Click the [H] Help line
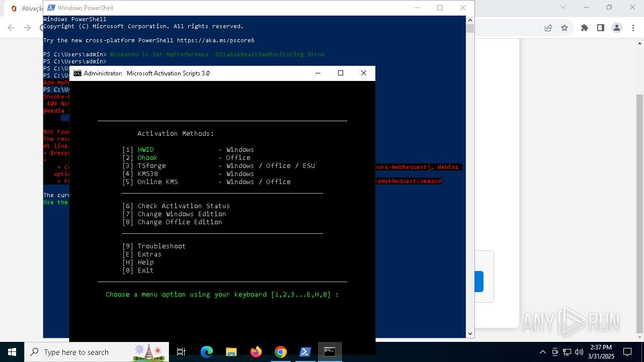 (x=138, y=262)
